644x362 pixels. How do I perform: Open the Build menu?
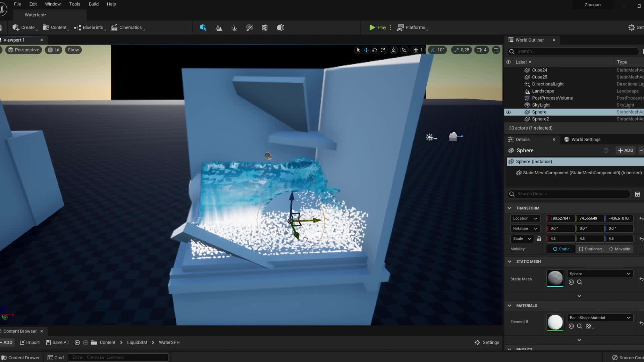click(x=93, y=4)
